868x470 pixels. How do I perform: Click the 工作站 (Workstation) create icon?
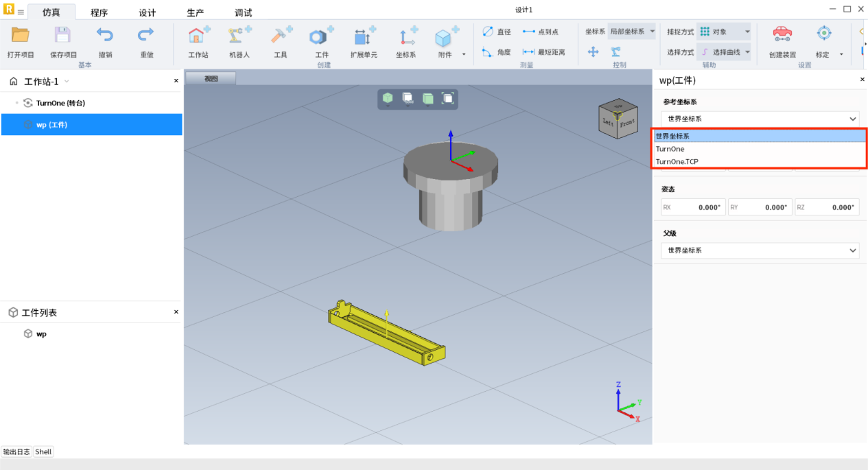[x=198, y=36]
